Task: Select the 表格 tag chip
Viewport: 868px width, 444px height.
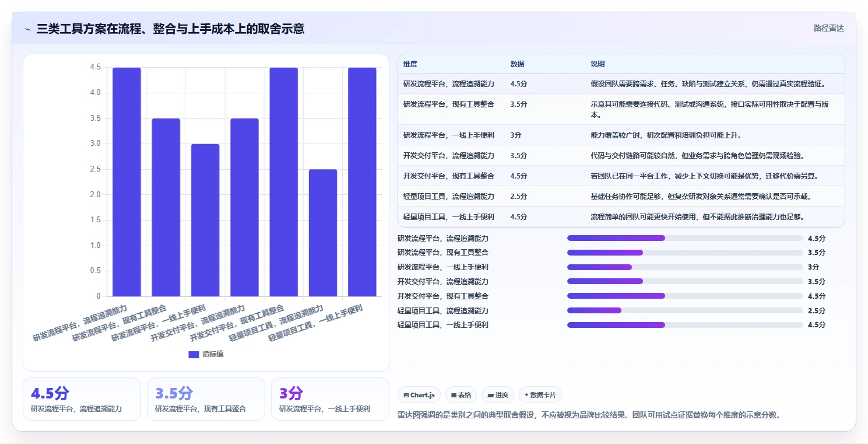Action: pyautogui.click(x=461, y=395)
